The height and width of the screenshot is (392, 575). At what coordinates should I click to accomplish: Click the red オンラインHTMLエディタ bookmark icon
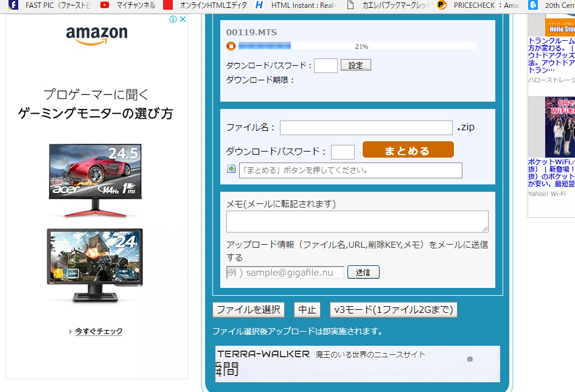(x=168, y=5)
